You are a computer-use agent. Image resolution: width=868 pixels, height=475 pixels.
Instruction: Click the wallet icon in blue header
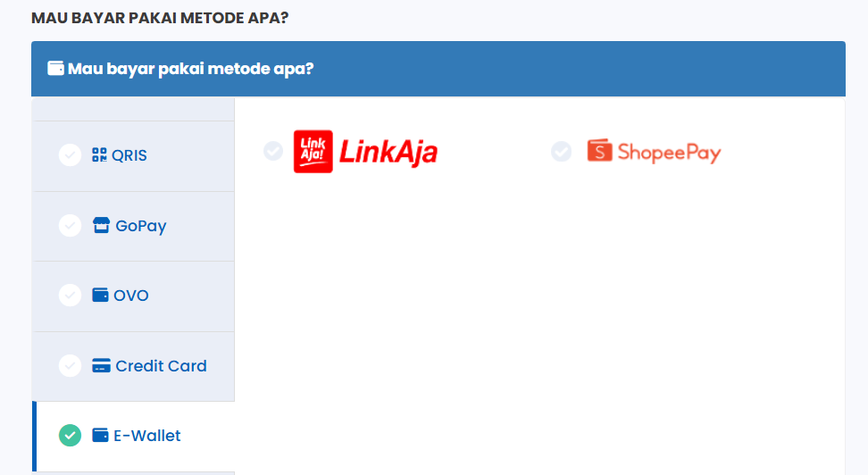coord(55,69)
